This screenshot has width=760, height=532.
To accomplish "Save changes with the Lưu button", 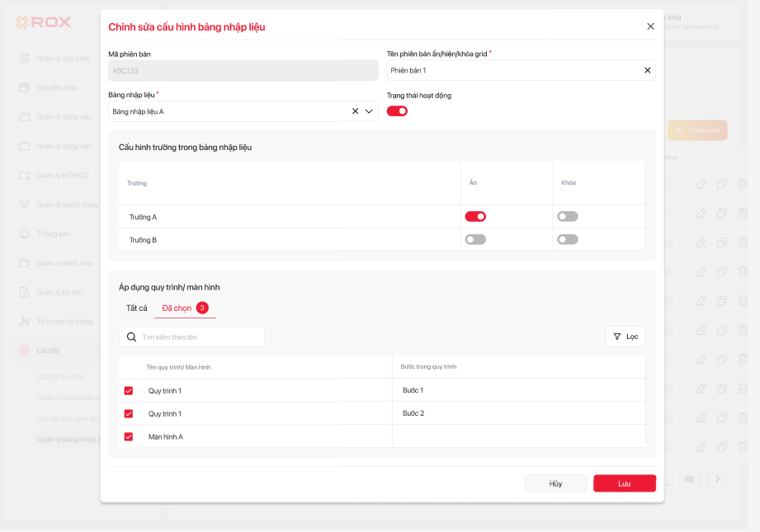I will click(624, 483).
